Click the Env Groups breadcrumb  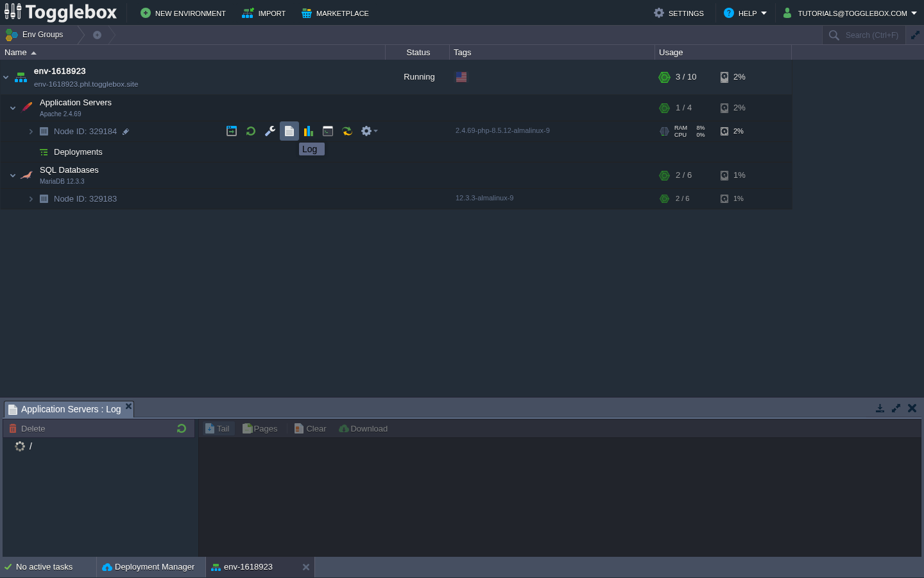point(35,35)
